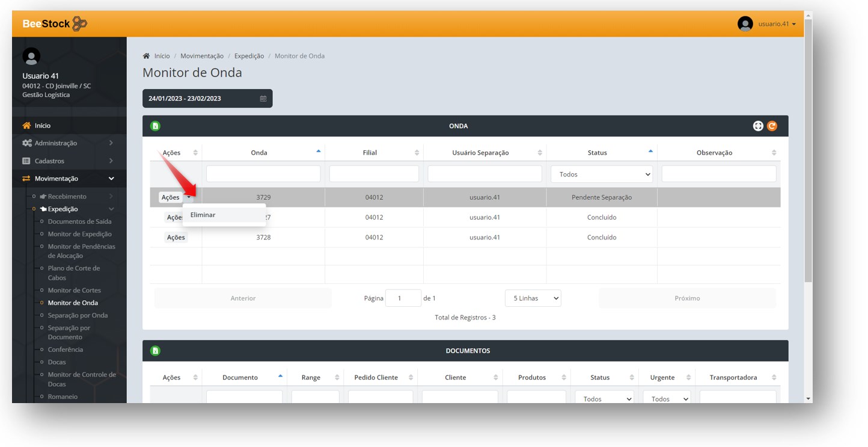
Task: Select Eliminar from the Ações menu
Action: coord(203,215)
